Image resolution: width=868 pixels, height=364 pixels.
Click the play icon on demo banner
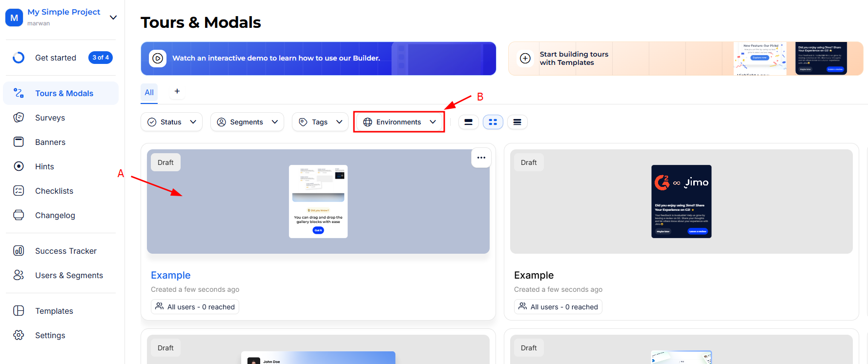click(x=158, y=59)
